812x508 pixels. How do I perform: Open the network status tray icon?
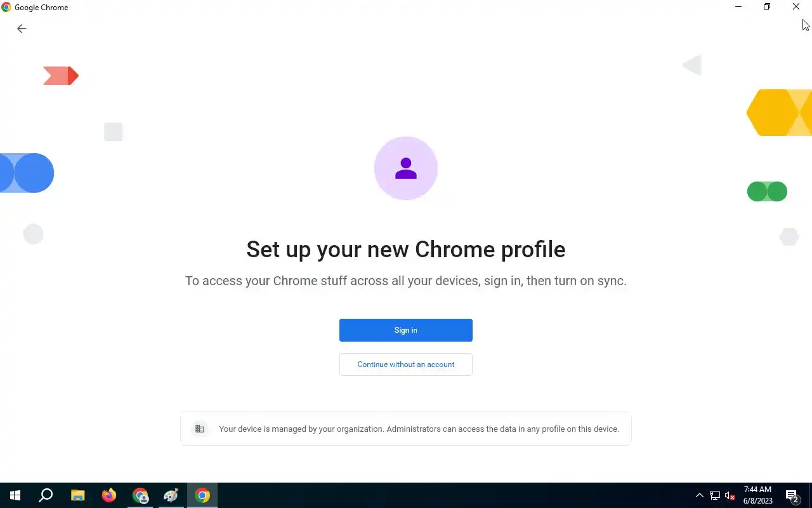point(715,495)
